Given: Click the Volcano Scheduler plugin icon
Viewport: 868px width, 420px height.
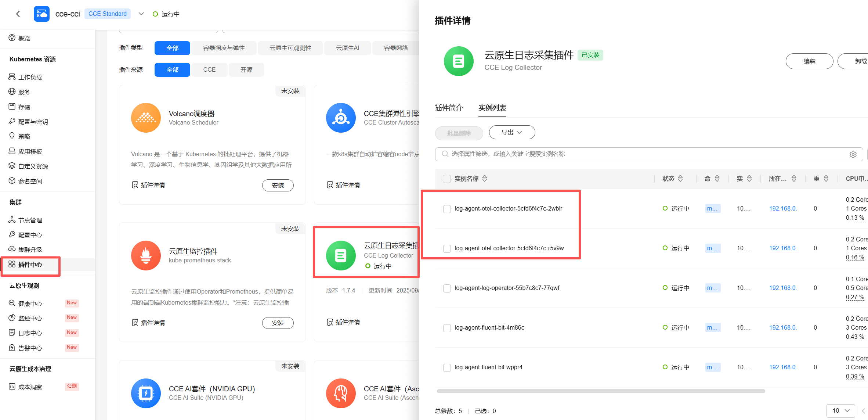Looking at the screenshot, I should point(146,118).
